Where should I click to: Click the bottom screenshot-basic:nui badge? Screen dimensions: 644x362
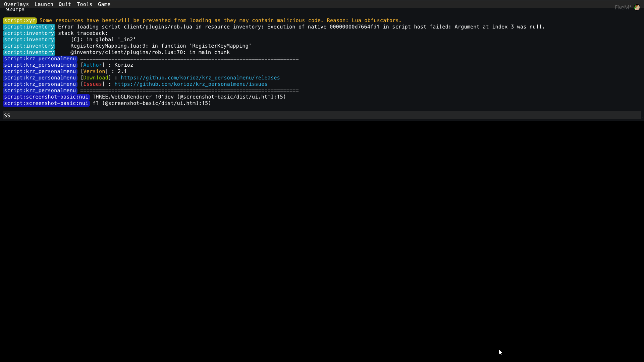[46, 103]
